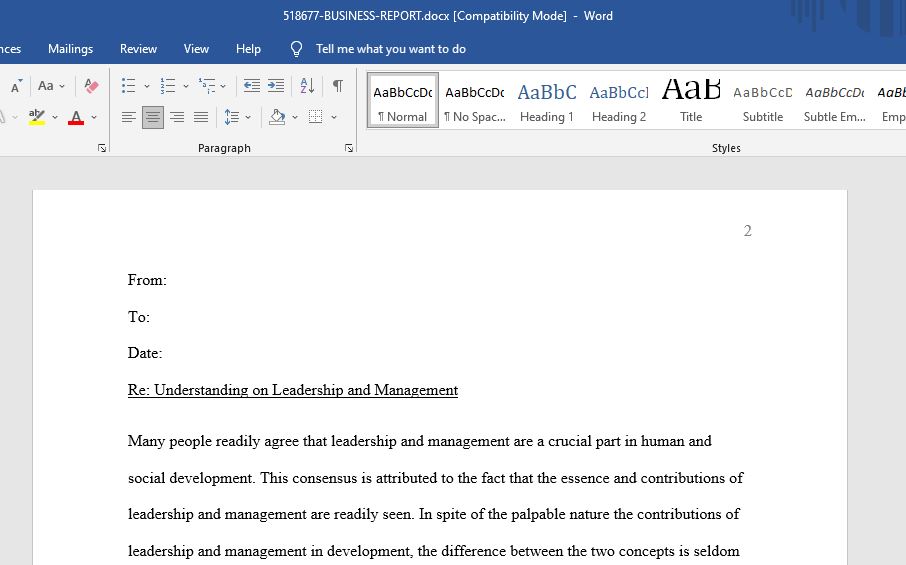Open the shading color dropdown arrow
The width and height of the screenshot is (906, 565).
pyautogui.click(x=295, y=117)
